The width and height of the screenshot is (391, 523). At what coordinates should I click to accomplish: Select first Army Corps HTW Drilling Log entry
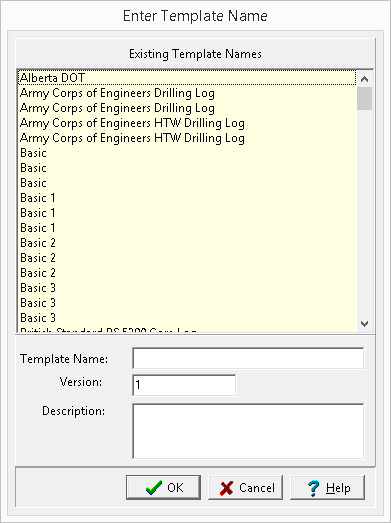187,123
